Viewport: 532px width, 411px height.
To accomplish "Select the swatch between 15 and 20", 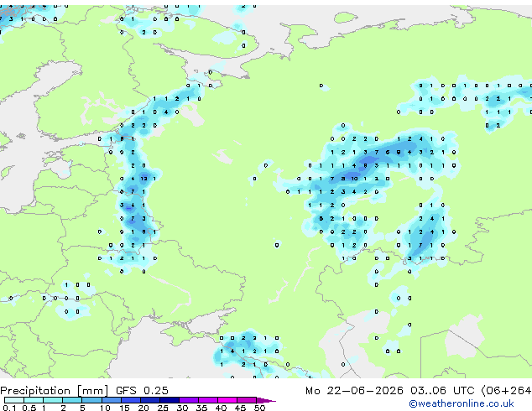I will coord(130,400).
